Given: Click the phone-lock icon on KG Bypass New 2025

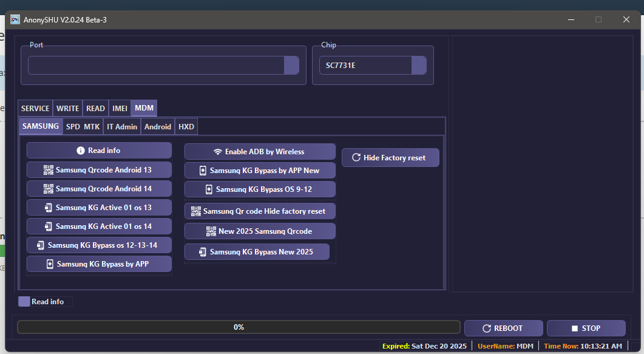Looking at the screenshot, I should pos(203,252).
